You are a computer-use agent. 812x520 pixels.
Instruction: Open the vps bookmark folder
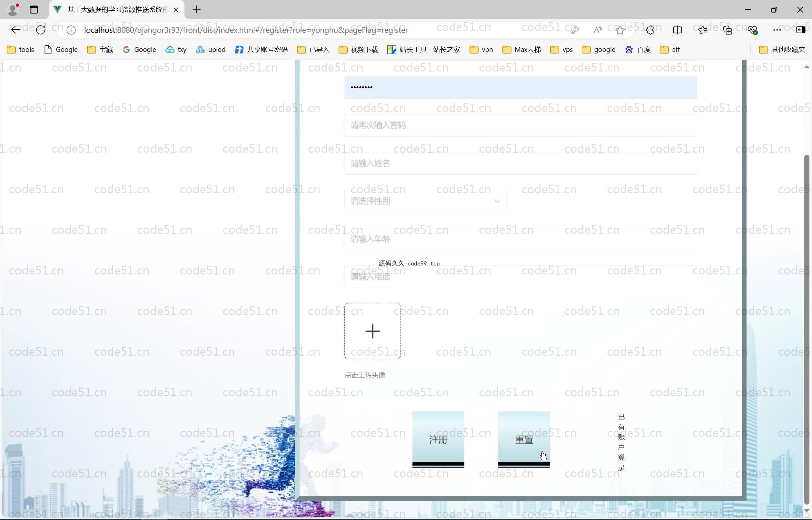pyautogui.click(x=562, y=50)
